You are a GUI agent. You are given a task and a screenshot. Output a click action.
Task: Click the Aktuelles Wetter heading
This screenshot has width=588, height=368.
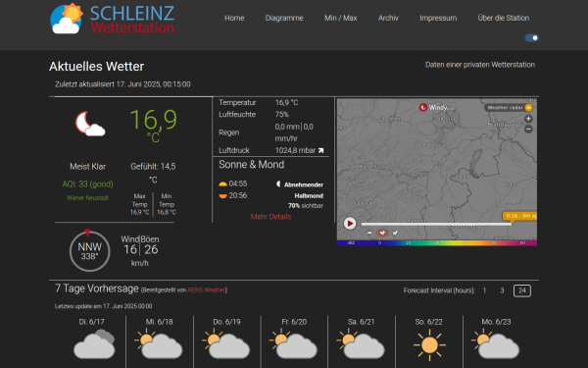96,67
